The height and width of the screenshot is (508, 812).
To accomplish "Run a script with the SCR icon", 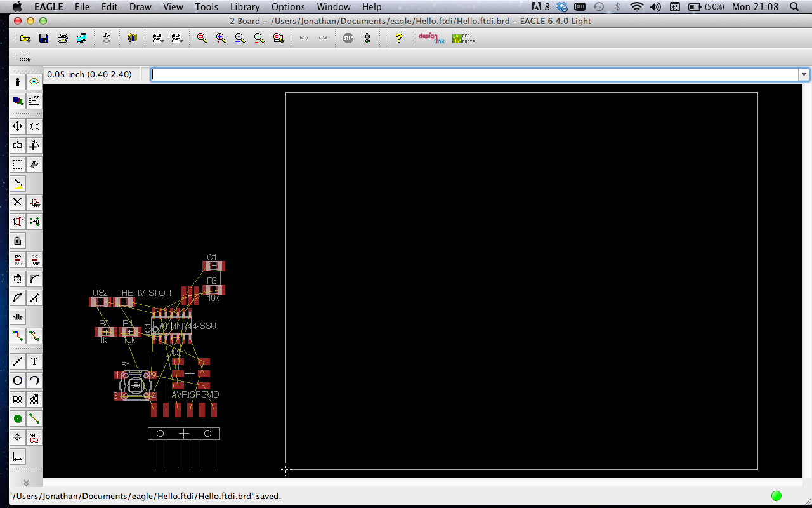I will (x=158, y=38).
